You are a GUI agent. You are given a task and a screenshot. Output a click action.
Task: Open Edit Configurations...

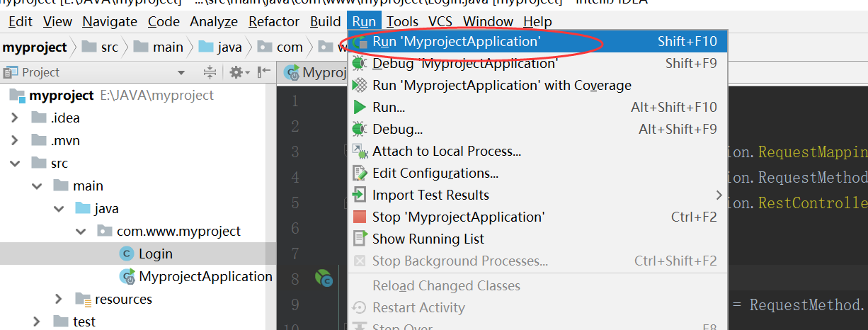(x=538, y=173)
